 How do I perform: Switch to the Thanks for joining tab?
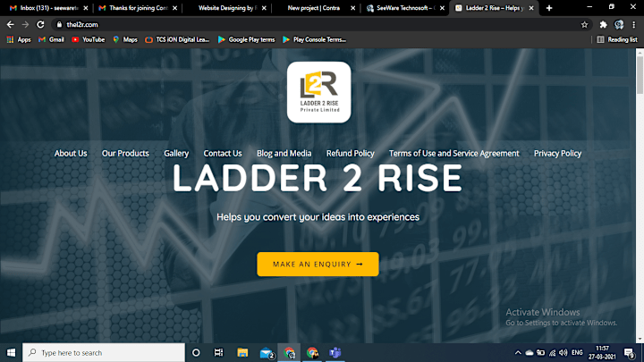click(x=136, y=8)
